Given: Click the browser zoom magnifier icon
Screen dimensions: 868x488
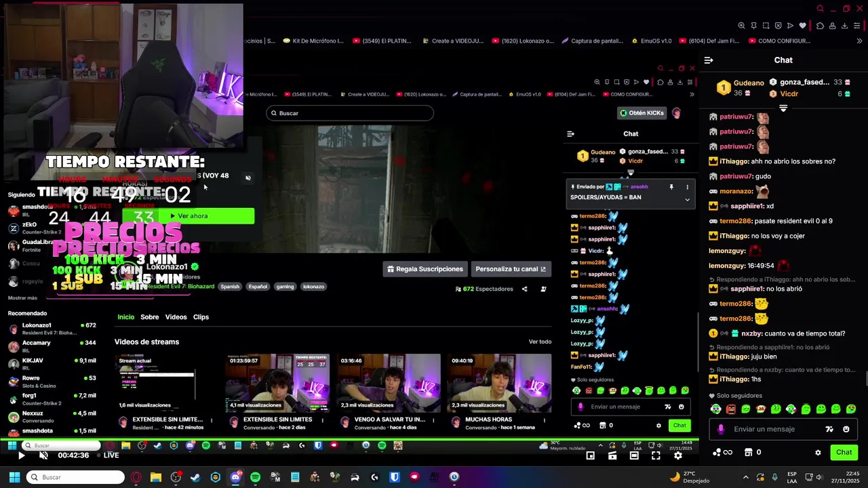Looking at the screenshot, I should tap(741, 26).
